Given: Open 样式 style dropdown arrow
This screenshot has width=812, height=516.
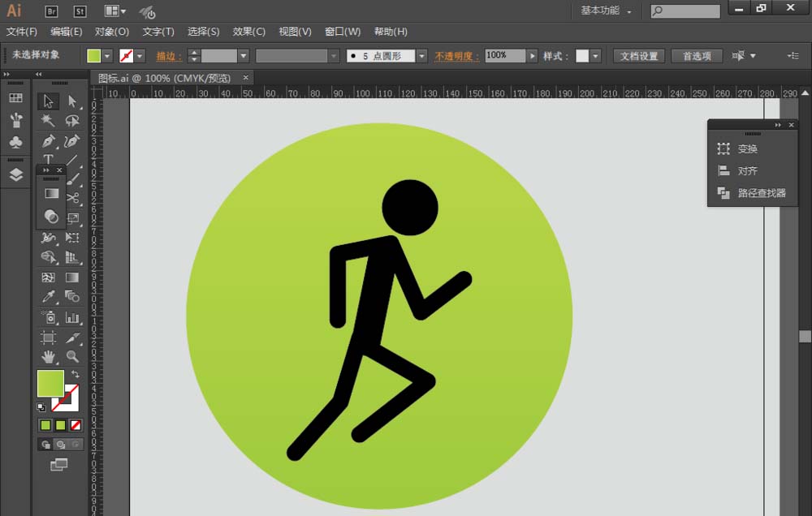Looking at the screenshot, I should click(x=595, y=56).
